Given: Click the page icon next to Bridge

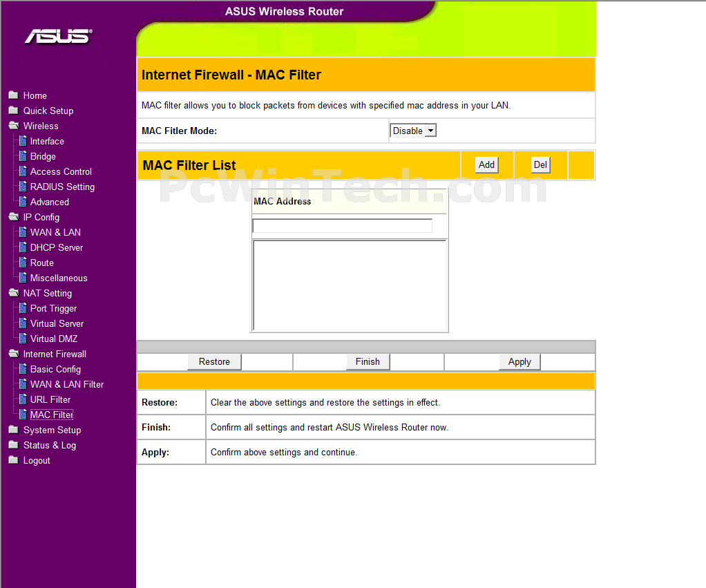Looking at the screenshot, I should point(23,156).
